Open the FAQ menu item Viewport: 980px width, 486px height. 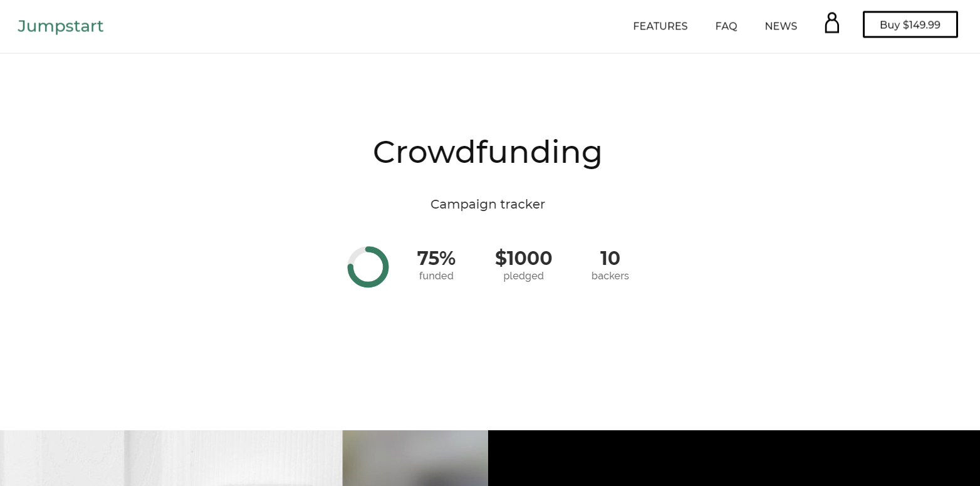(x=726, y=26)
